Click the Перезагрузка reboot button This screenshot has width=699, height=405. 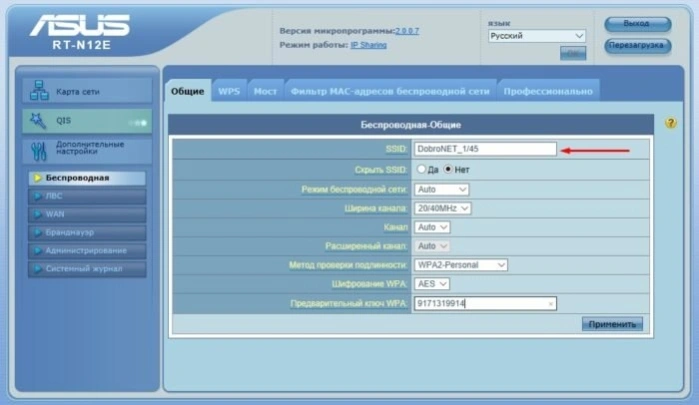pyautogui.click(x=637, y=45)
